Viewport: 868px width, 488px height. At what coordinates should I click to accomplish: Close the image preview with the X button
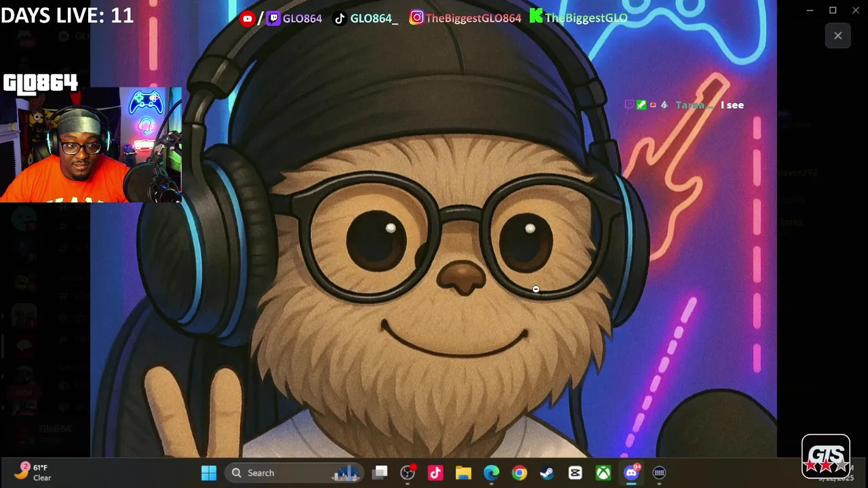(838, 36)
